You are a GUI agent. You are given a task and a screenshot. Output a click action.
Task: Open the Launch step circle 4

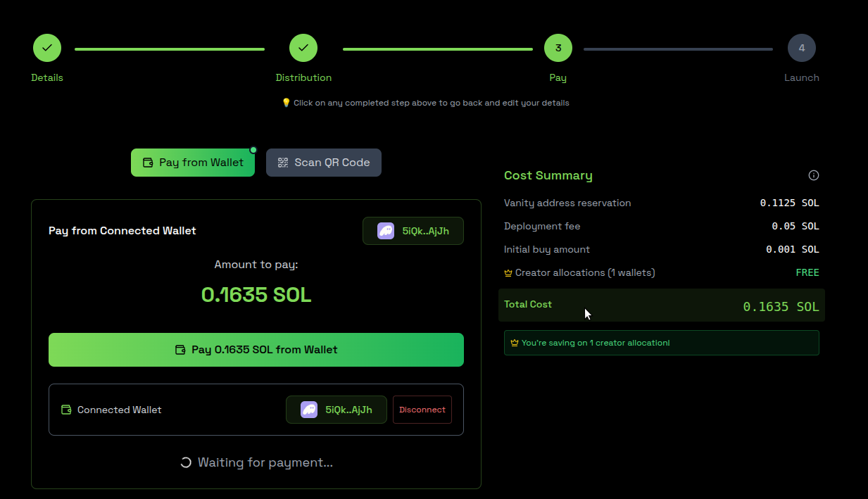(x=801, y=47)
